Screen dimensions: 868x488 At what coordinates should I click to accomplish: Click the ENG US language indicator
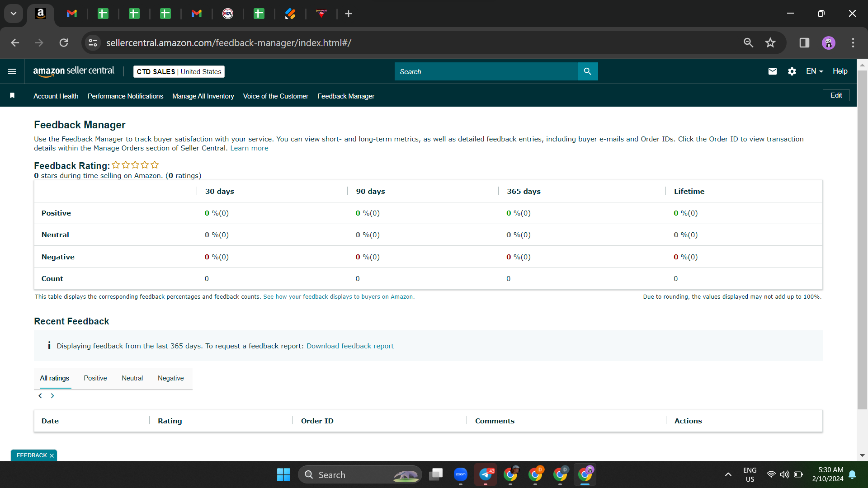coord(750,475)
